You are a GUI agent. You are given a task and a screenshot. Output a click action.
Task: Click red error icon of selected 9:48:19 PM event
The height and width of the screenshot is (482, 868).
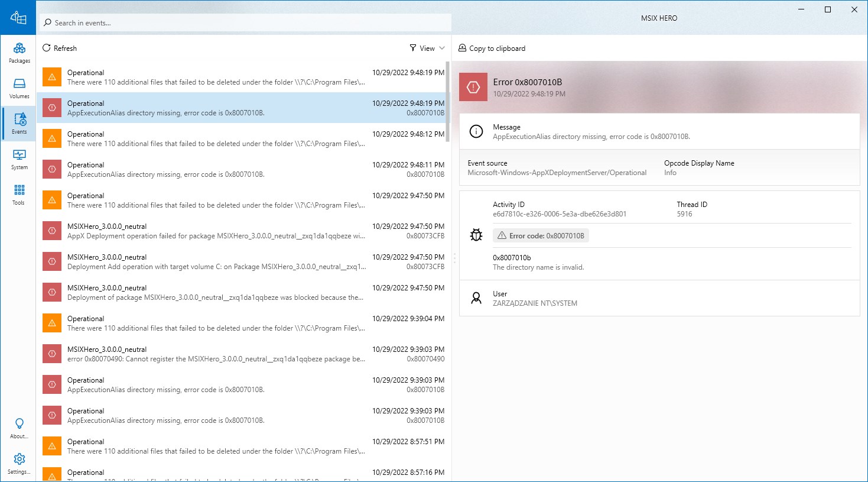tap(52, 108)
